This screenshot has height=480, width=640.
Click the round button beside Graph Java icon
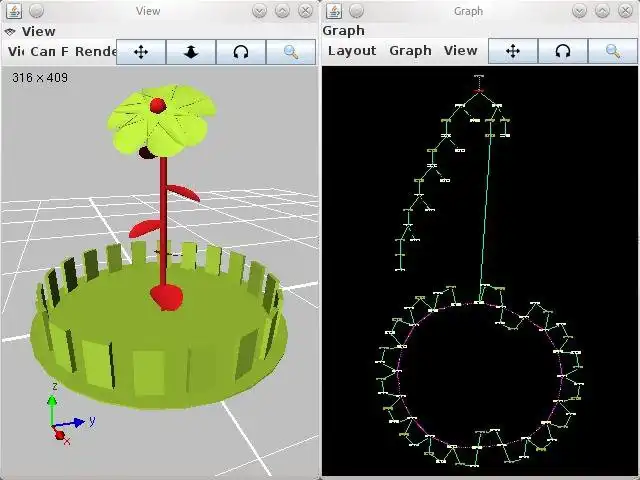(356, 11)
